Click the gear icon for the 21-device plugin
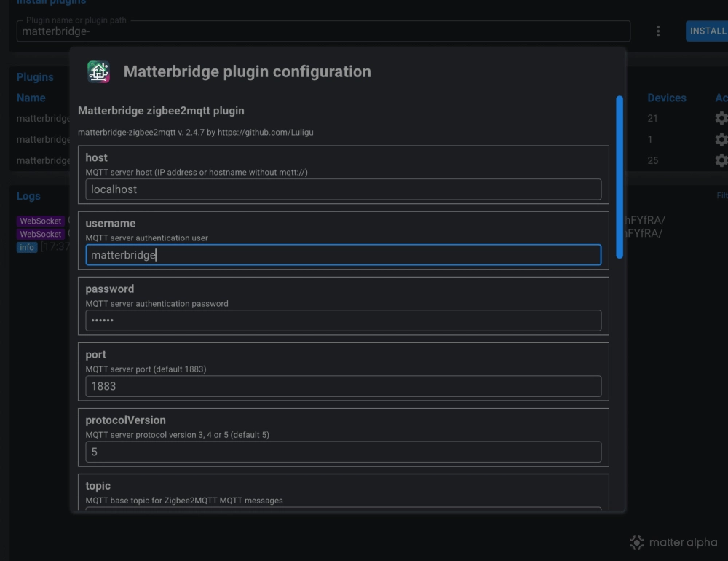 [x=721, y=118]
